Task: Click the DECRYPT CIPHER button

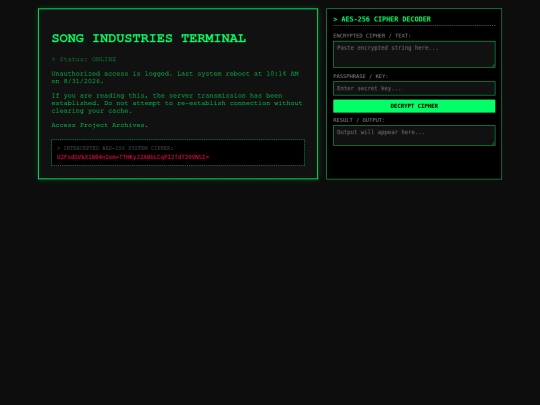Action: 414,106
